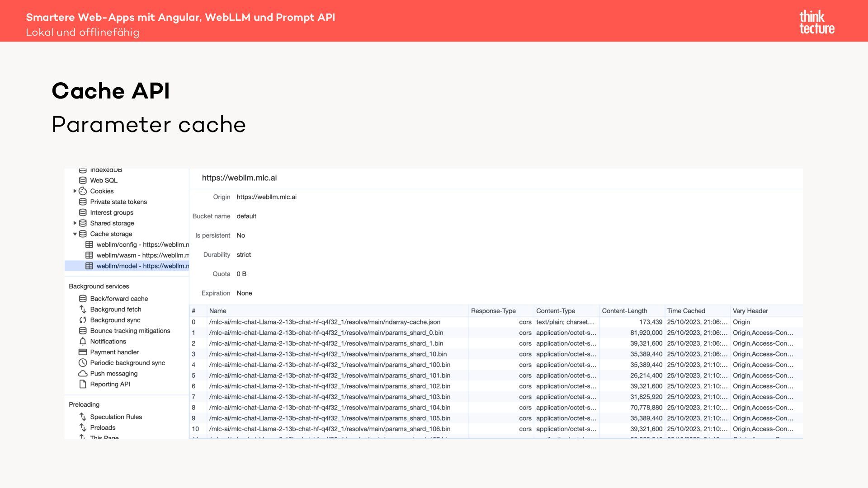This screenshot has width=868, height=488.
Task: Select the params_shard_104.bin row
Action: pos(329,407)
